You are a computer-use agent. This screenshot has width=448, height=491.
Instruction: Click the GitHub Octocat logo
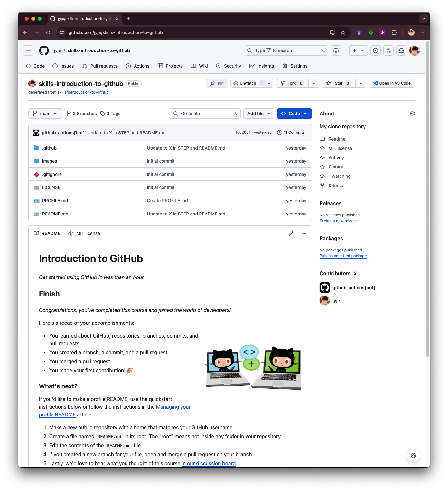pyautogui.click(x=44, y=50)
